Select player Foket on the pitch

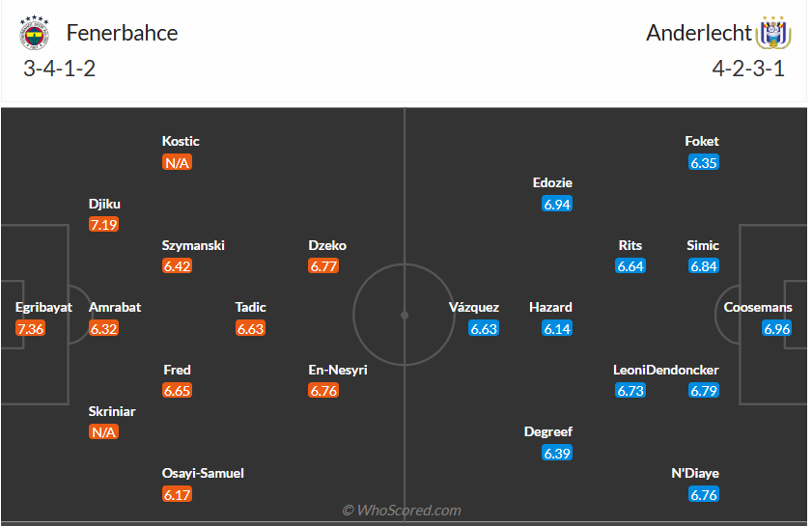[x=702, y=141]
